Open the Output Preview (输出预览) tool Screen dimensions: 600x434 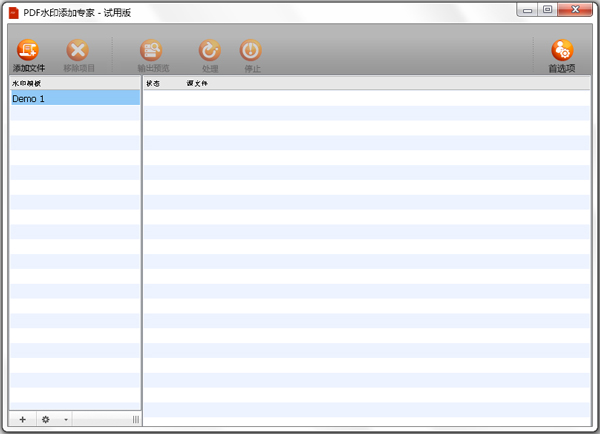(153, 52)
